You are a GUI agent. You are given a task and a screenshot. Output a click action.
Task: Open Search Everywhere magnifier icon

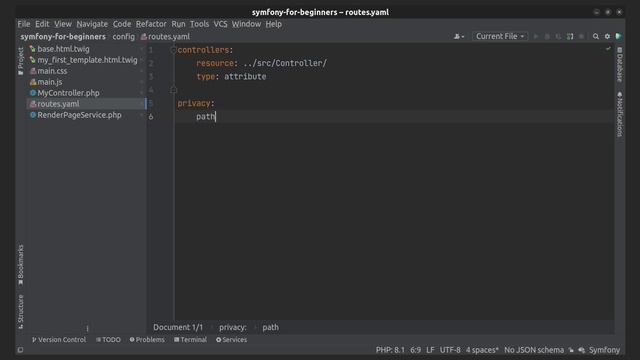click(x=596, y=36)
